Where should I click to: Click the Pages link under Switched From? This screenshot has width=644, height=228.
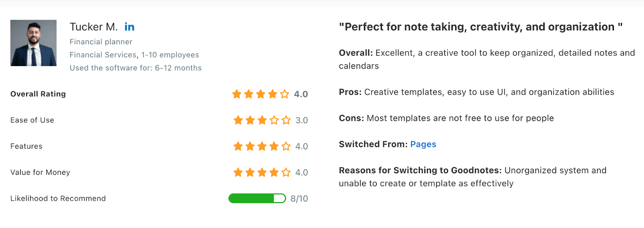coord(423,144)
